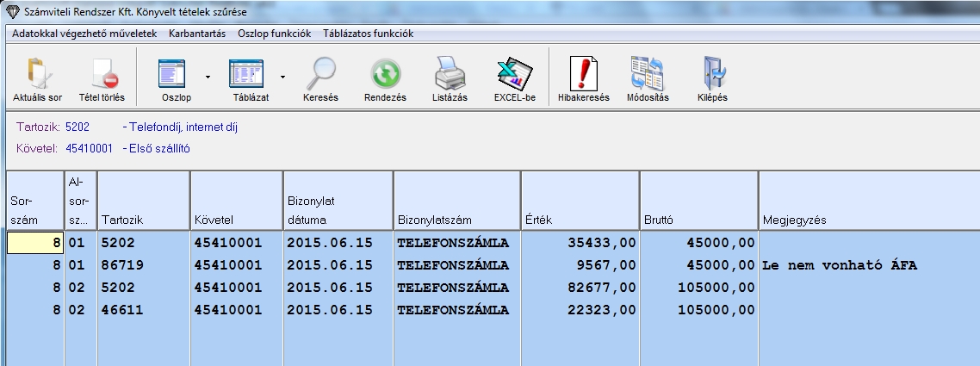Click the Rendezés sort icon
980x366 pixels.
tap(385, 74)
